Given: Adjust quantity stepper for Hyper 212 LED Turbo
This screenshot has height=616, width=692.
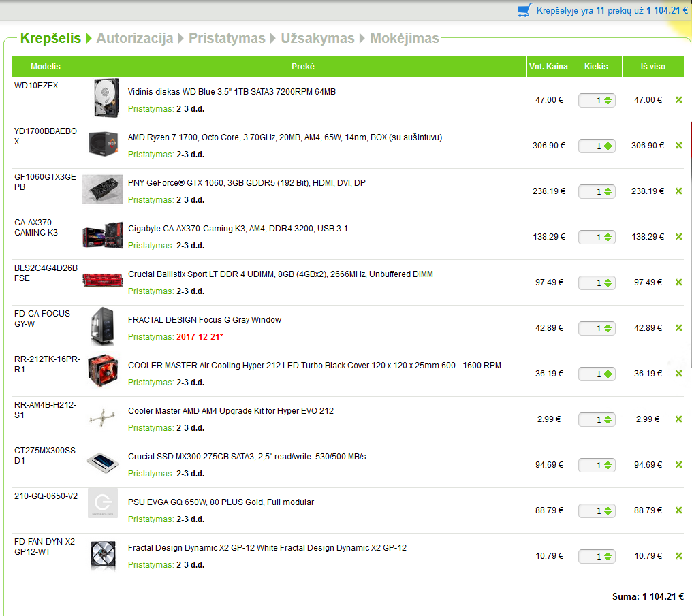Looking at the screenshot, I should (608, 374).
